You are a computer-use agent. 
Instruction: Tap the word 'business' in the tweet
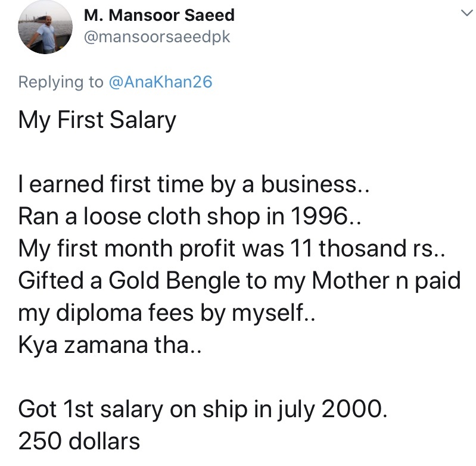pyautogui.click(x=309, y=184)
